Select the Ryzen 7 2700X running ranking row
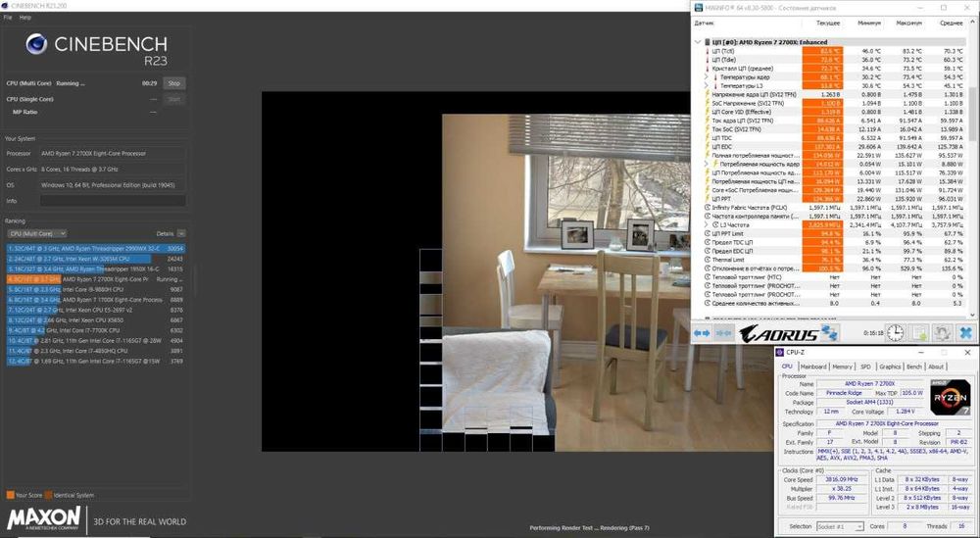 (96, 279)
